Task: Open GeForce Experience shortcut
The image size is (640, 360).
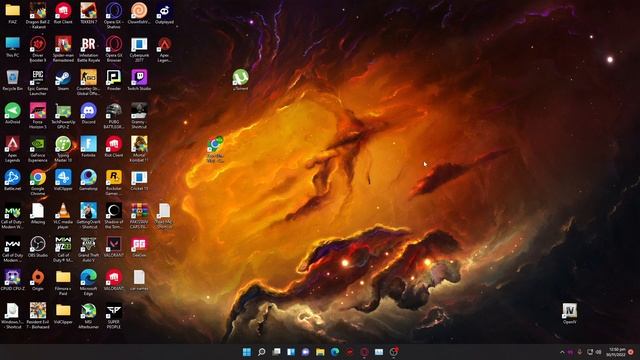Action: tap(38, 149)
